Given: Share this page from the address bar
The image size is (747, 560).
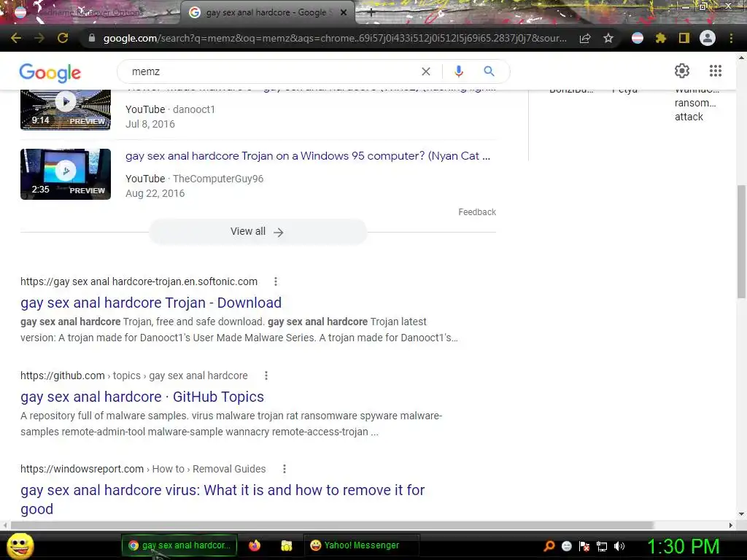Looking at the screenshot, I should pyautogui.click(x=585, y=39).
